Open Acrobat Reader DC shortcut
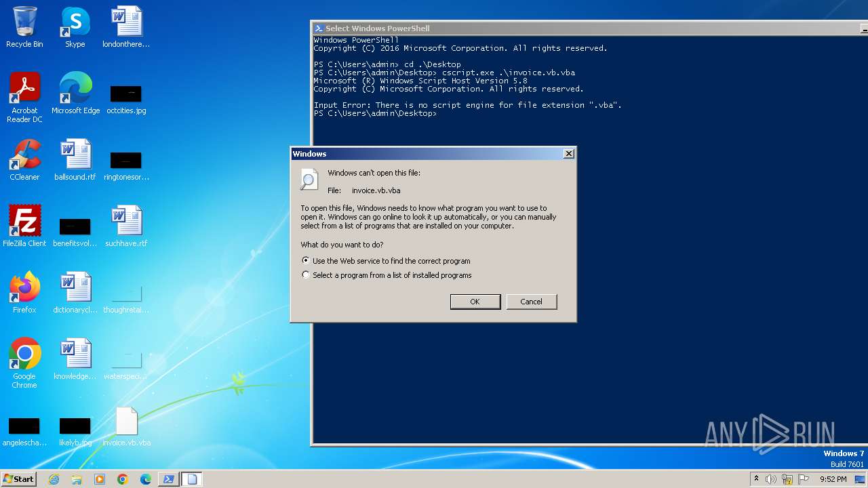The image size is (868, 488). point(24,97)
